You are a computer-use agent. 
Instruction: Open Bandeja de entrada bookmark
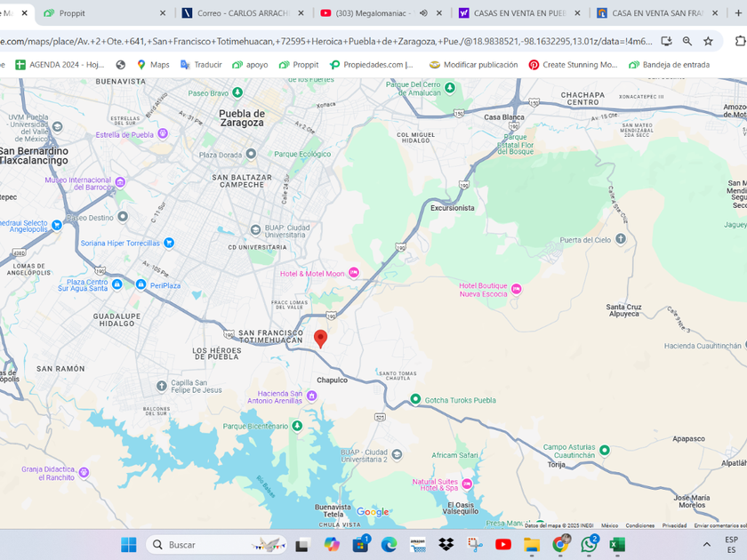point(669,65)
